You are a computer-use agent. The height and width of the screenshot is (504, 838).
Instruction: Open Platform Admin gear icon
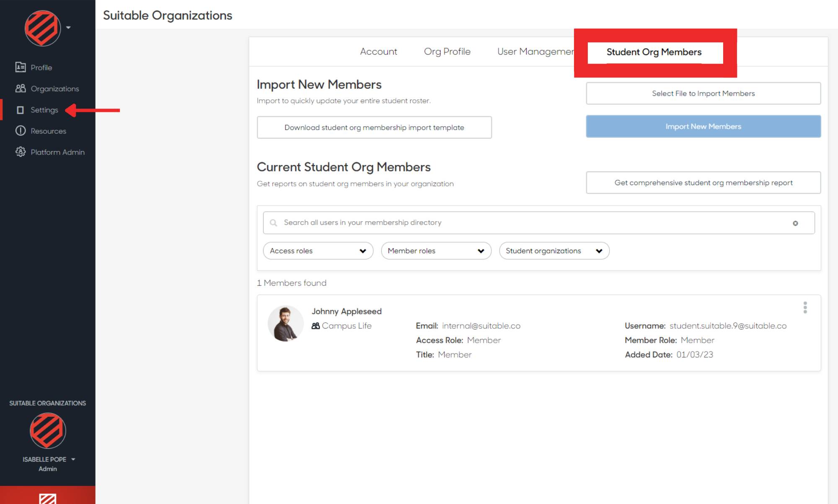coord(21,152)
